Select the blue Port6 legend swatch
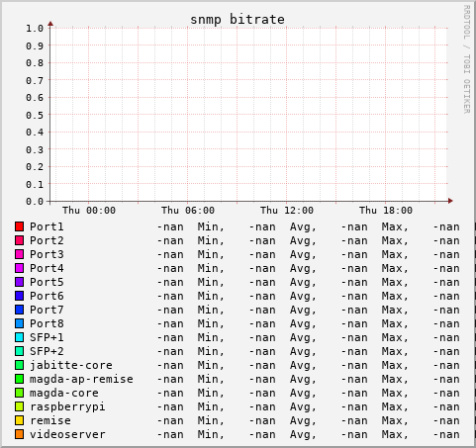This screenshot has width=476, height=448. coord(19,296)
